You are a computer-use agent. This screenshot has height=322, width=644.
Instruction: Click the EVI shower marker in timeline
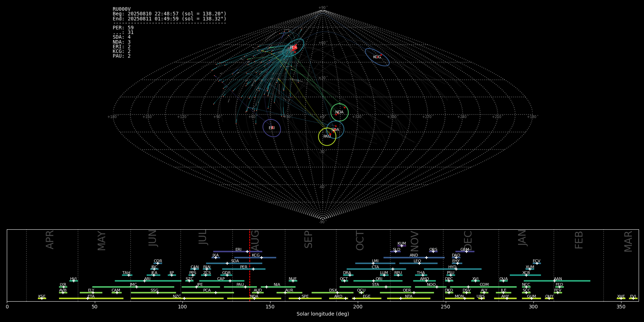(633, 298)
